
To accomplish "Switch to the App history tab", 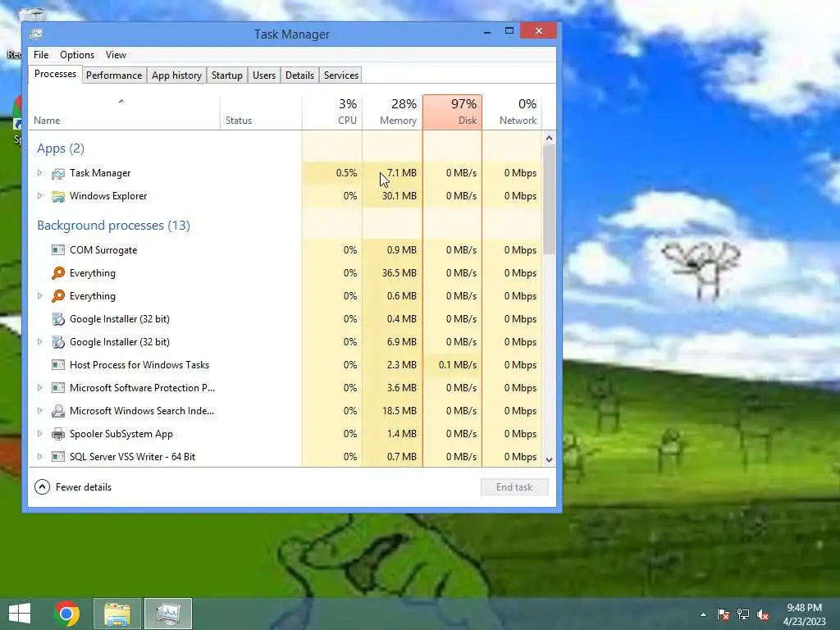I will (x=177, y=75).
